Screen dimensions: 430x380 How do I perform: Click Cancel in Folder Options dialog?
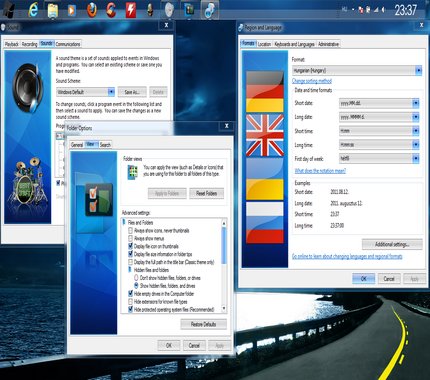[x=194, y=345]
